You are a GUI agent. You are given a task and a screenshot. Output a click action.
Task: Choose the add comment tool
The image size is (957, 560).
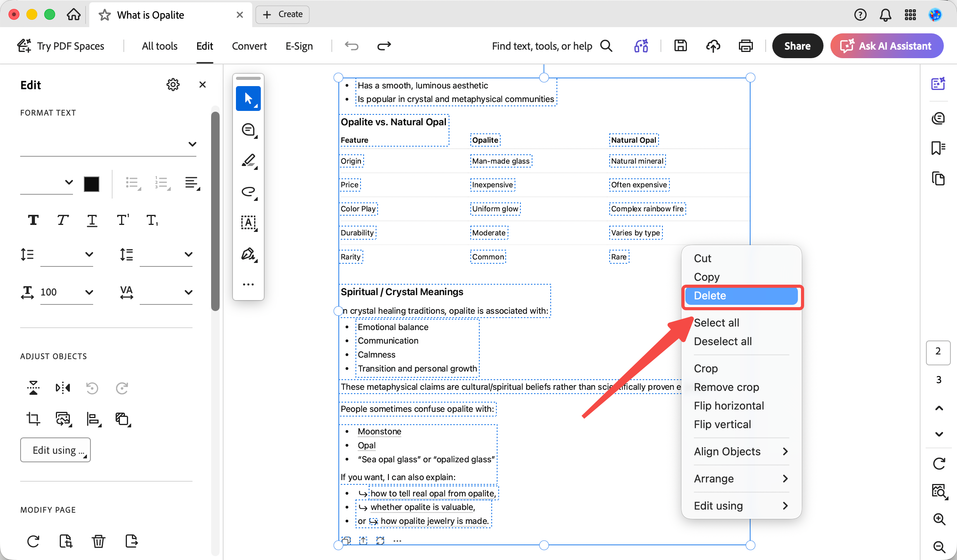248,130
